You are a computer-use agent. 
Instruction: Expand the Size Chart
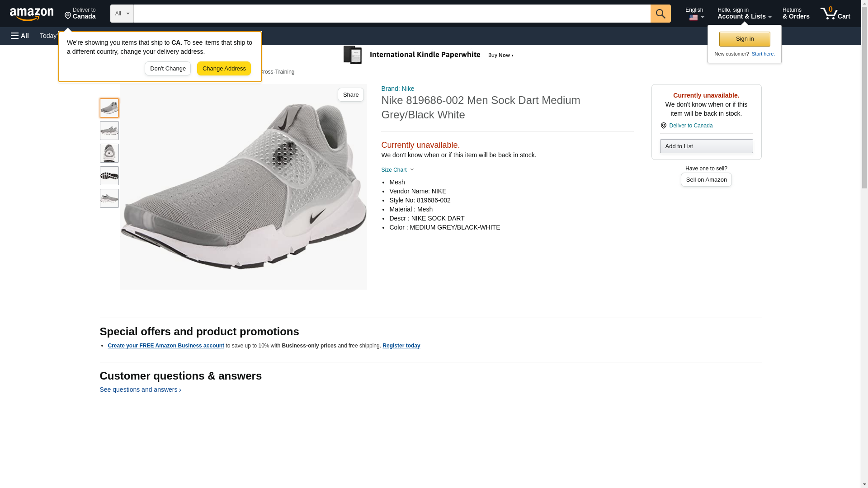click(x=397, y=170)
